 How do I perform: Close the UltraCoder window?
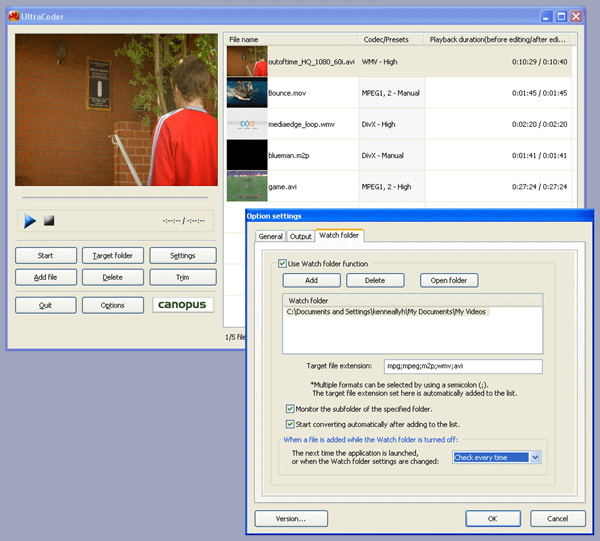pos(576,16)
